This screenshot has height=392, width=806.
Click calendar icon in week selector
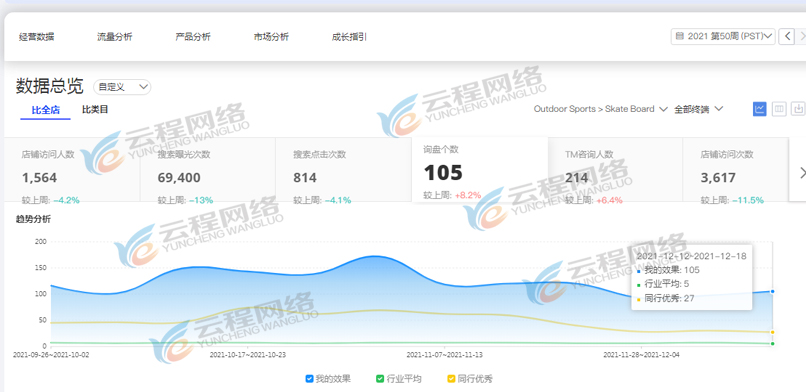point(680,36)
